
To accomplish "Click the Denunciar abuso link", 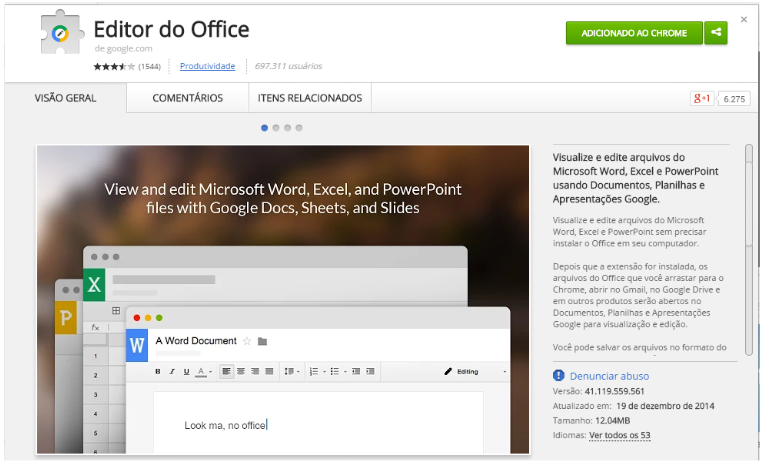I will pos(609,376).
